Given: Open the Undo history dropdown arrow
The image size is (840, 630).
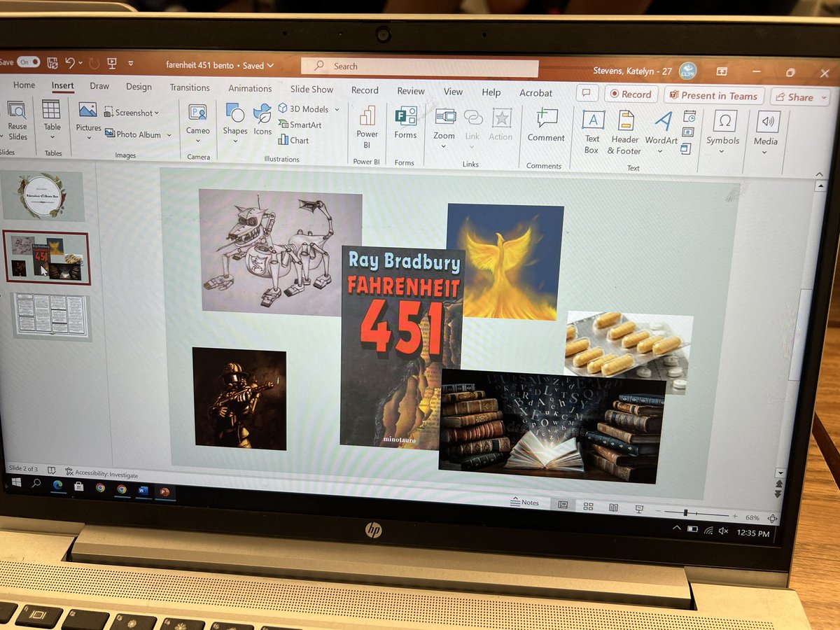Looking at the screenshot, I should 80,64.
